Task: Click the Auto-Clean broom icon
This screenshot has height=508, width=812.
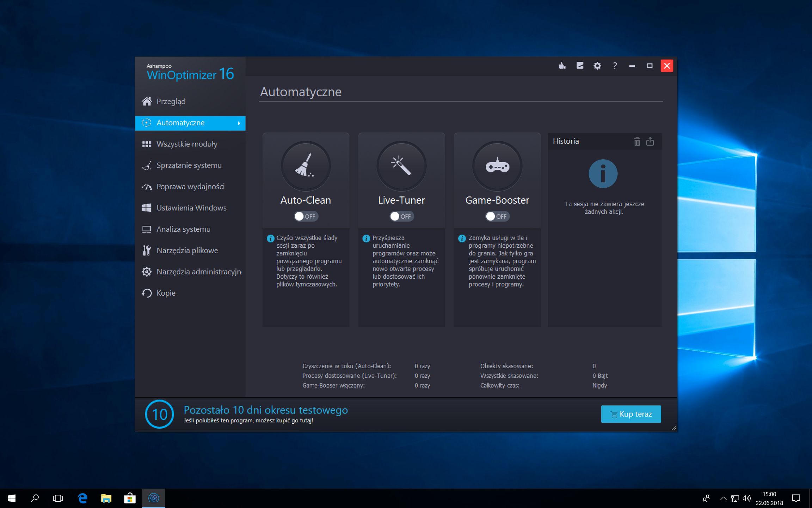Action: tap(306, 165)
